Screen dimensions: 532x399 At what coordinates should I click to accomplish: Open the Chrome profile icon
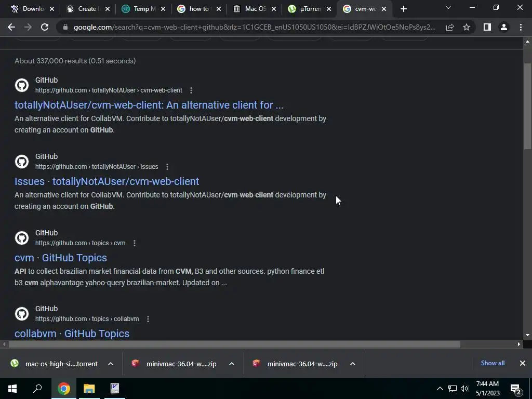tap(504, 27)
